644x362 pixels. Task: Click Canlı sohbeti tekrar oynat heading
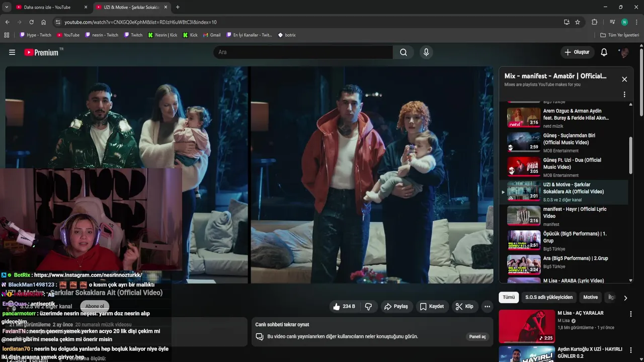point(282,325)
